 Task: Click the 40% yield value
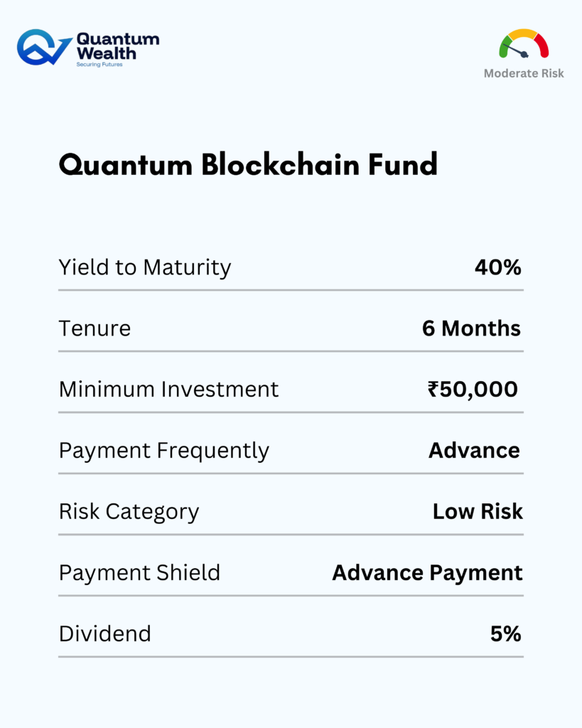(x=498, y=267)
